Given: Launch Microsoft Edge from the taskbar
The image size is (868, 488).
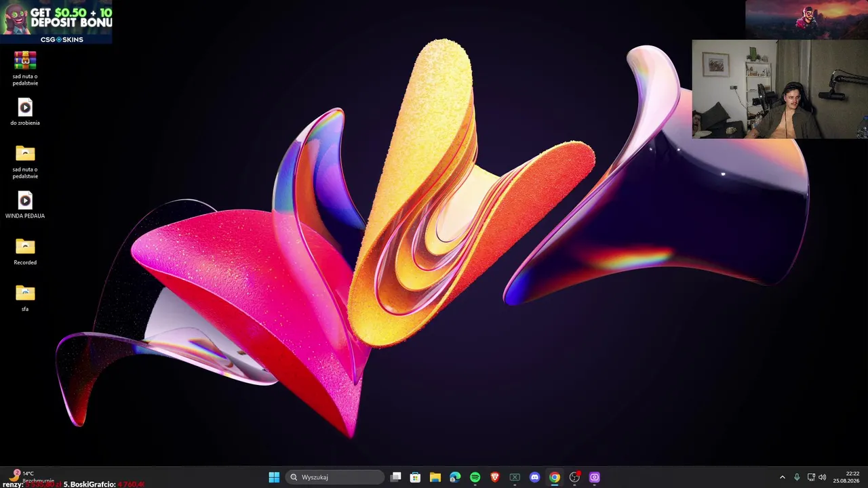Looking at the screenshot, I should [455, 477].
